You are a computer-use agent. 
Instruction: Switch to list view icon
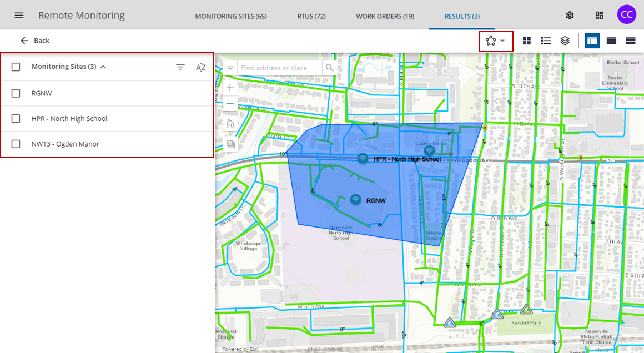[x=546, y=41]
